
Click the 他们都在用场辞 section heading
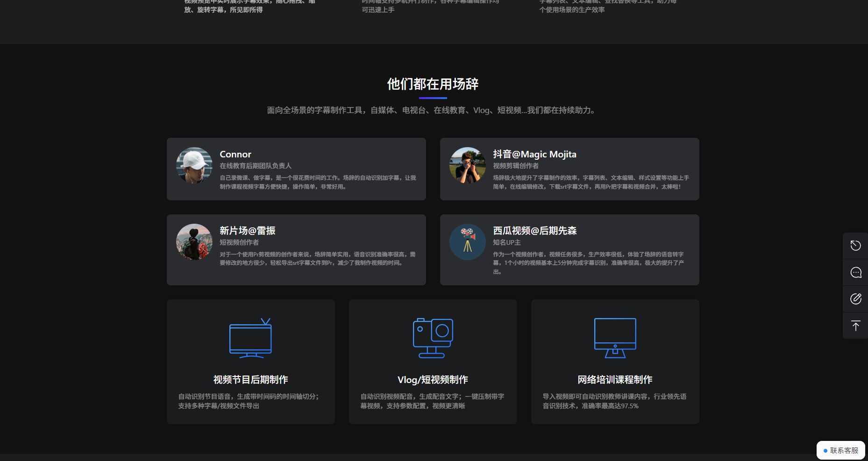pyautogui.click(x=433, y=84)
